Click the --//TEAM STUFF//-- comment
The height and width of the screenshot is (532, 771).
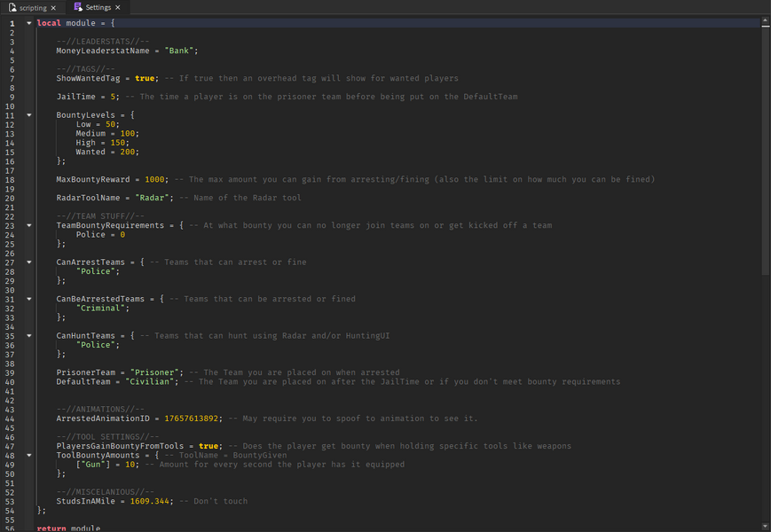click(100, 216)
